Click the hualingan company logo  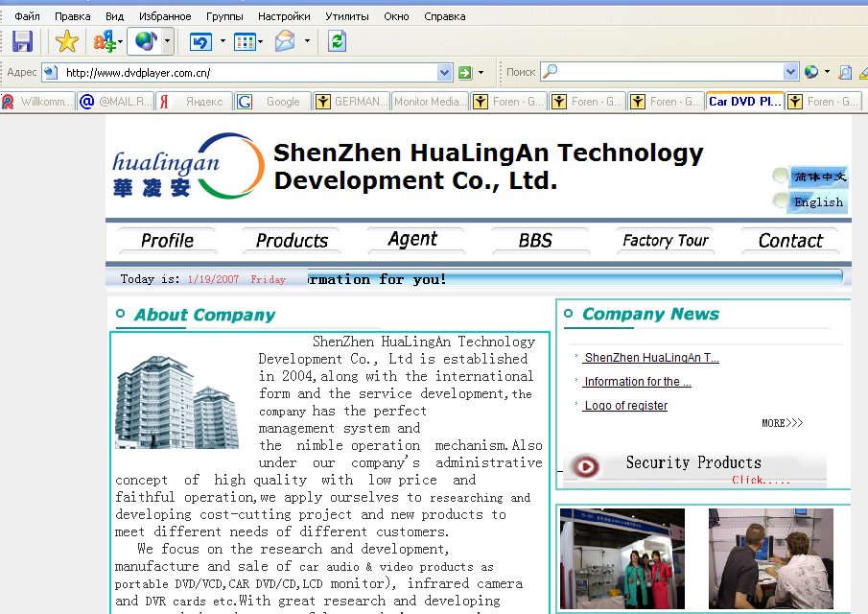pyautogui.click(x=188, y=166)
